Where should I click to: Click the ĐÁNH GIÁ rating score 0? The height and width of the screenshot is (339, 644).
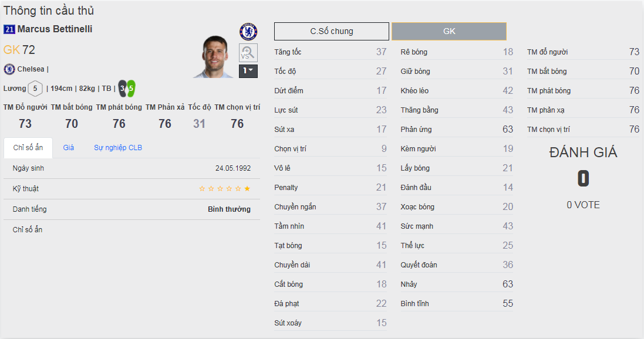coord(583,179)
